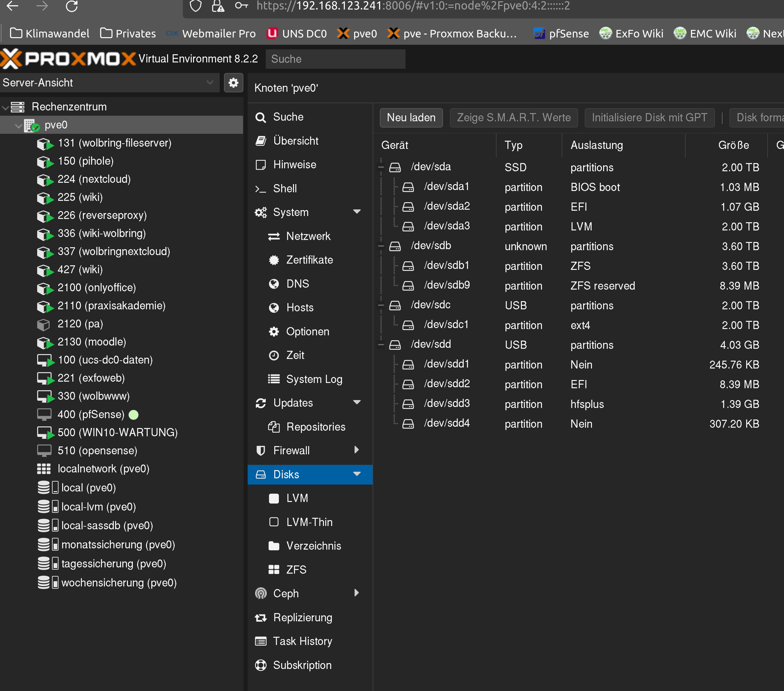
Task: Expand the Firewall submenu arrow
Action: point(357,450)
